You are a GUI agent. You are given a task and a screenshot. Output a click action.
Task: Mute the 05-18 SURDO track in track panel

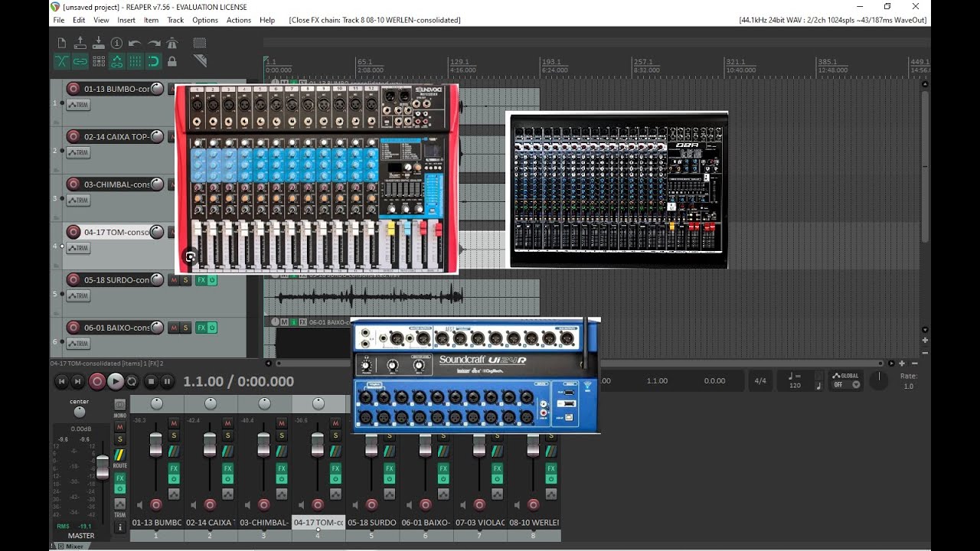pyautogui.click(x=174, y=280)
